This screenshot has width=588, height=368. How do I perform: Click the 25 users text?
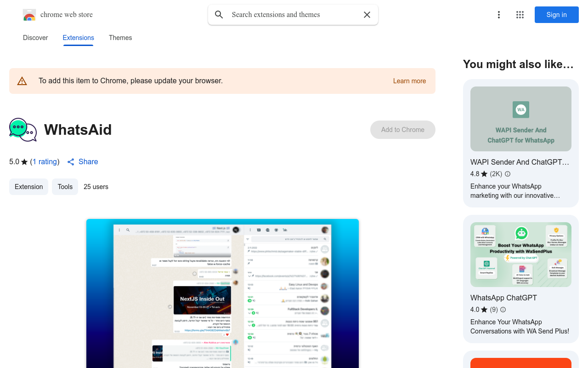pos(96,187)
